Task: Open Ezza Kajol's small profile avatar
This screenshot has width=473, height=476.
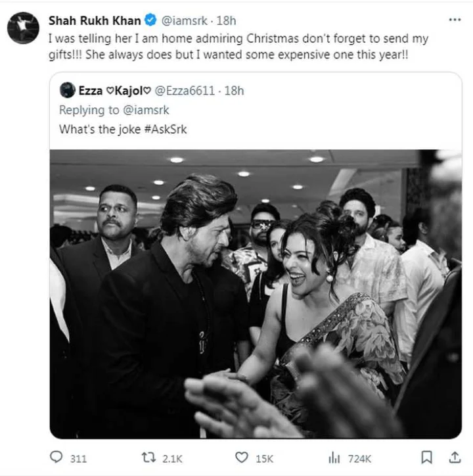Action: [68, 90]
